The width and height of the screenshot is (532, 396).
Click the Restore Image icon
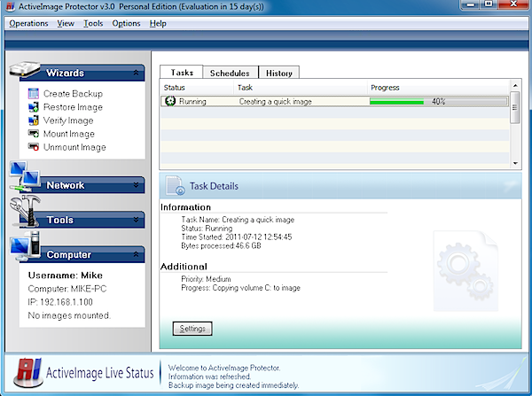34,107
